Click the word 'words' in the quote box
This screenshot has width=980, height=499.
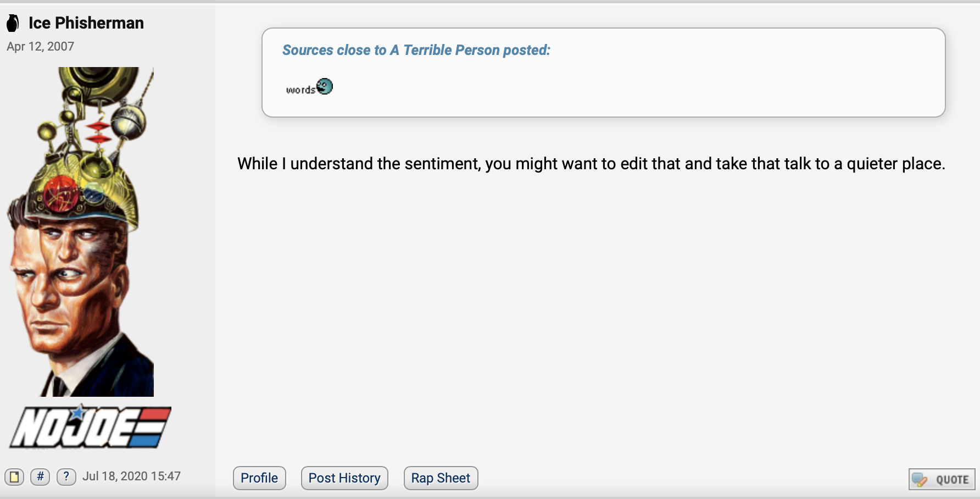click(x=300, y=90)
